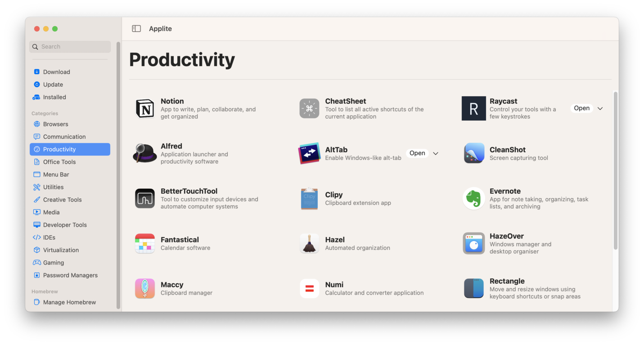Open the Communication category
This screenshot has height=345, width=644.
pyautogui.click(x=64, y=136)
